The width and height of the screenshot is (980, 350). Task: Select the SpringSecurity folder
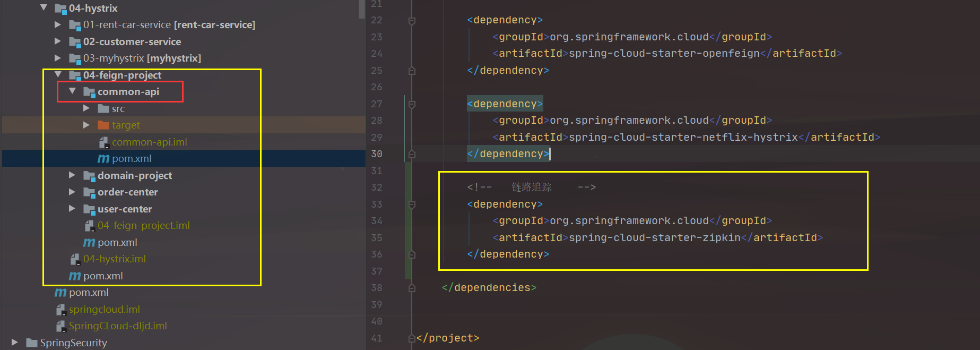74,343
